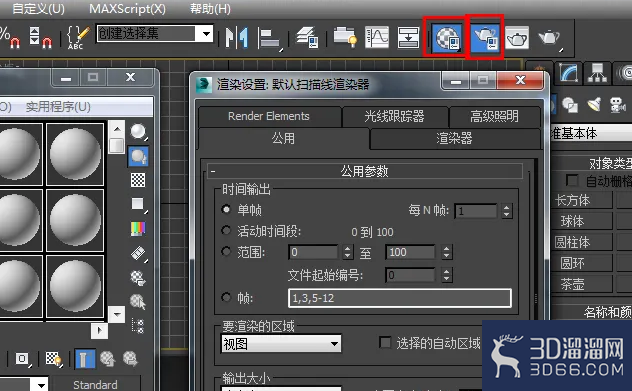Open Render Setup teapot icon

click(x=485, y=38)
